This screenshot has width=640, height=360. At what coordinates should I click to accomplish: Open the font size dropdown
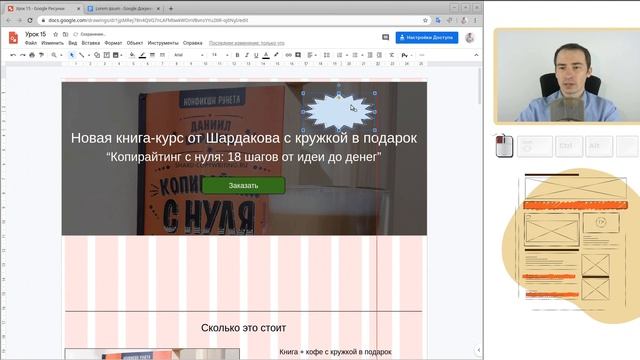(x=220, y=55)
